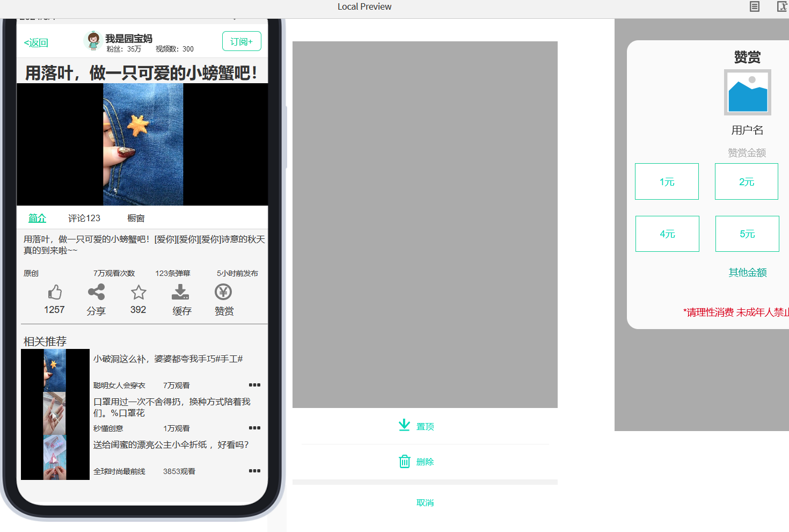
Task: Switch to the 简介 tab
Action: click(37, 218)
